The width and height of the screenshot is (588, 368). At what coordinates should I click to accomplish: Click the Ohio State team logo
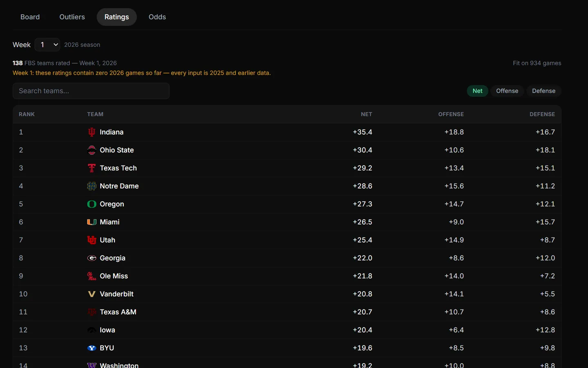point(91,150)
